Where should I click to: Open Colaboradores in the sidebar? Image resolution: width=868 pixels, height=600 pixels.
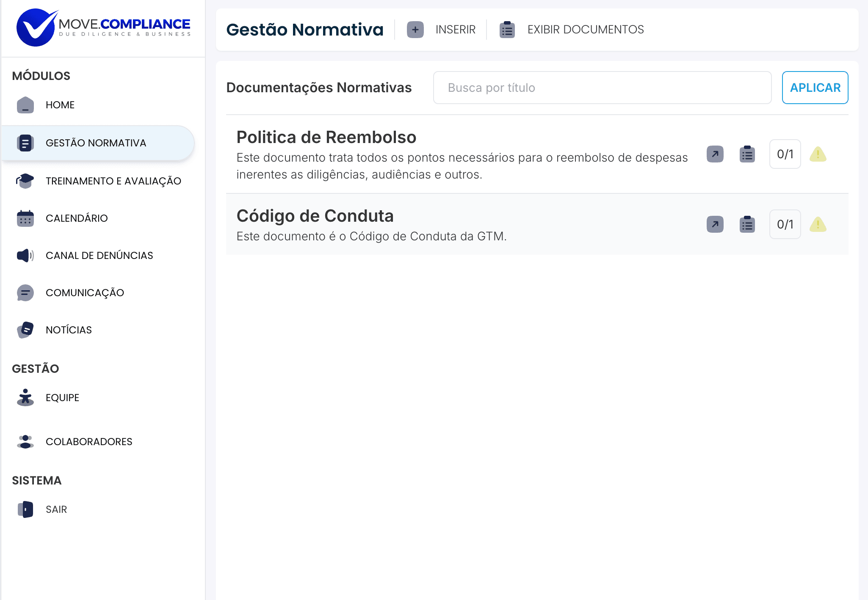pyautogui.click(x=89, y=442)
